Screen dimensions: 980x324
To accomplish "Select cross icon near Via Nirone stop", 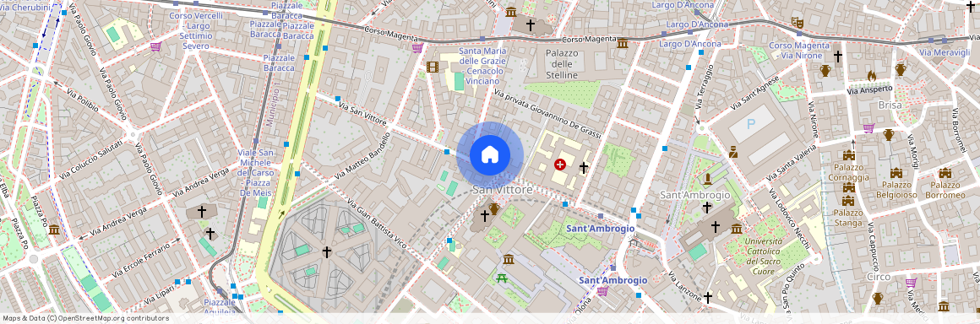I will tap(837, 57).
